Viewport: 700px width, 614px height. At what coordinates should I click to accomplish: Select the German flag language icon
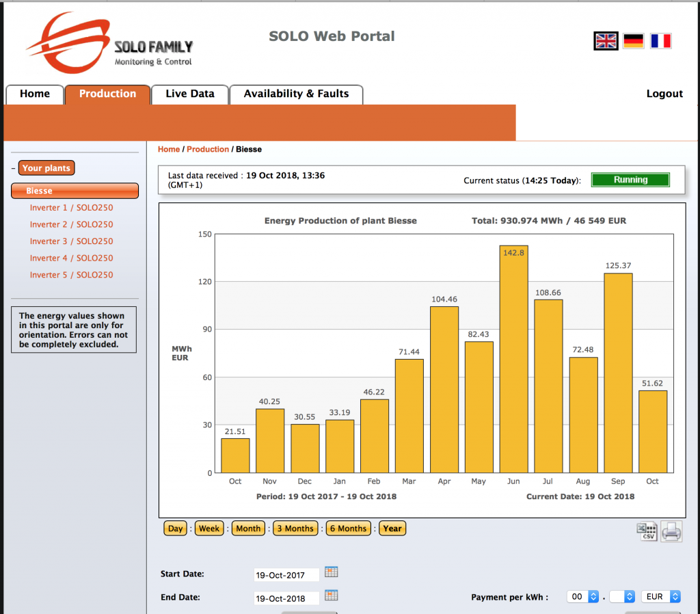(x=634, y=41)
